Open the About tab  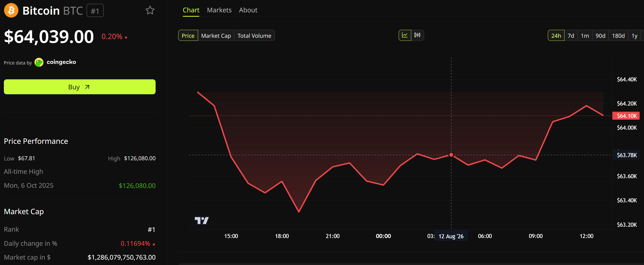[248, 10]
